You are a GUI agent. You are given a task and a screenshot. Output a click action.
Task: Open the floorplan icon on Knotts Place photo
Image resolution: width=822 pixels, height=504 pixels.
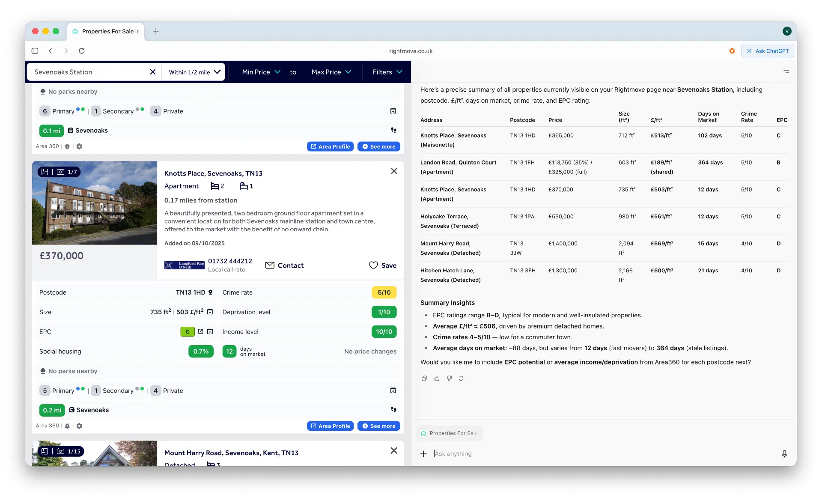pos(45,172)
